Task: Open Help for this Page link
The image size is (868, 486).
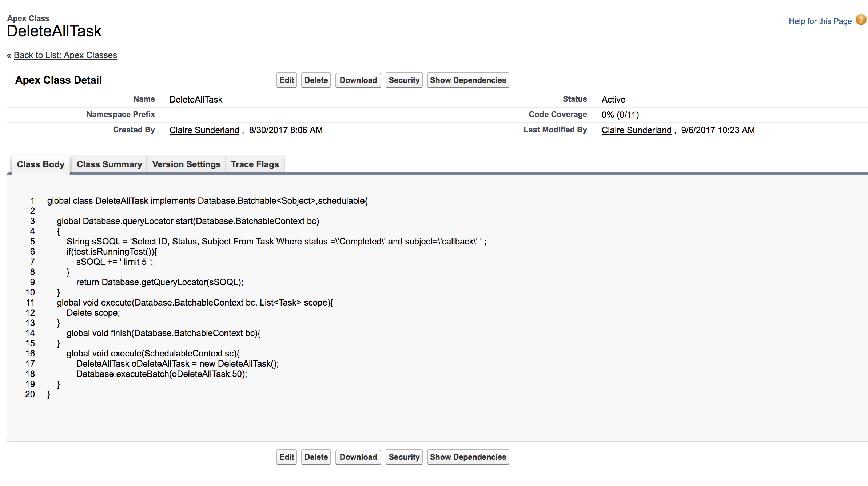Action: [820, 21]
